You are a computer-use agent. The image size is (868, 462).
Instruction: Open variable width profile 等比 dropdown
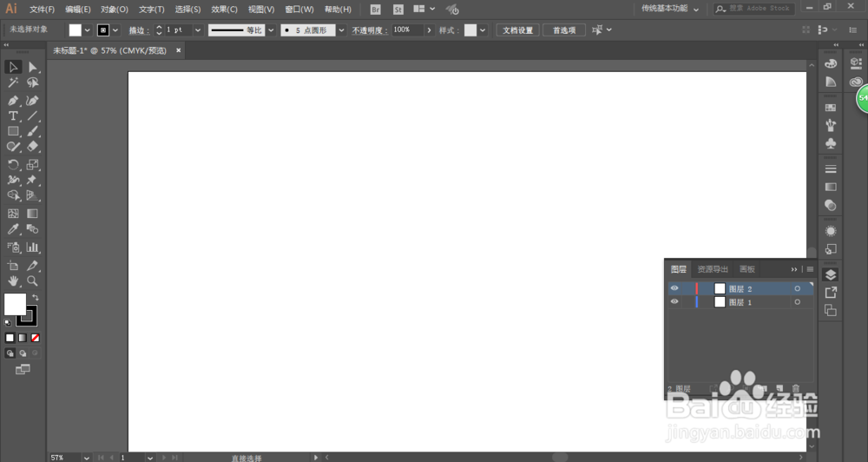tap(271, 30)
